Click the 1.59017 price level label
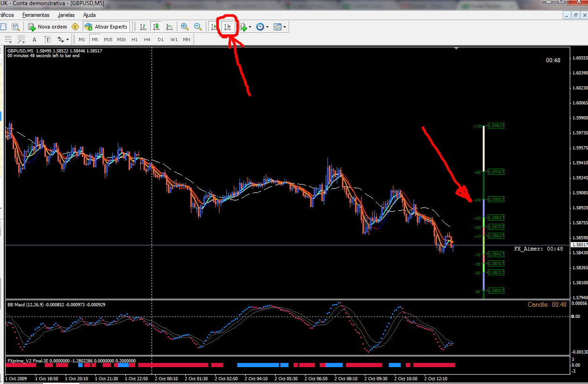Image resolution: width=588 pixels, height=384 pixels. pos(496,199)
